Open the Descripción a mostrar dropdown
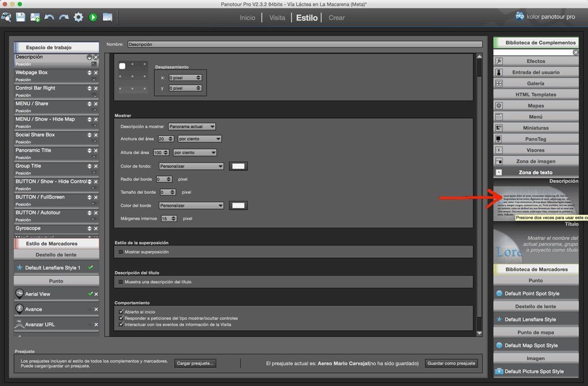 [x=192, y=127]
